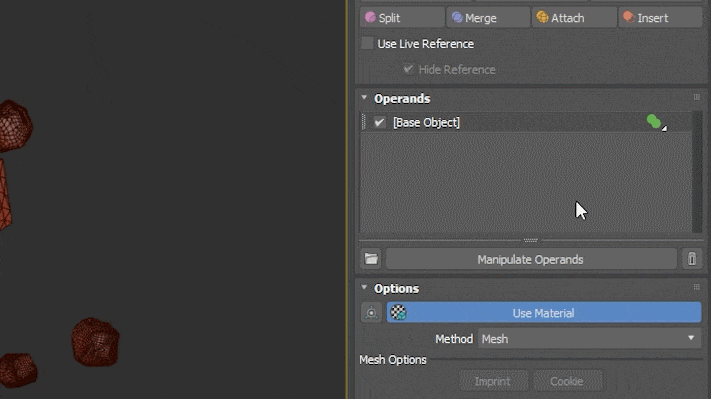Click the pivot icon left of Use Material
Viewport: 711px width, 399px height.
(x=371, y=313)
